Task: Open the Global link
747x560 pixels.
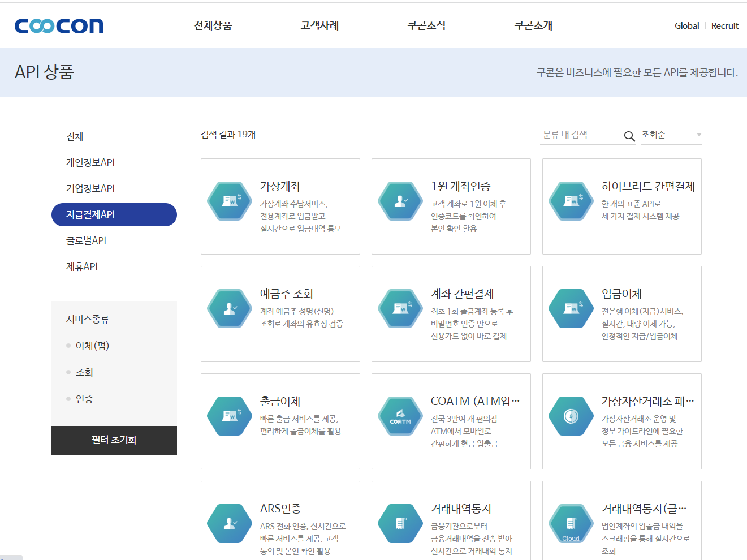Action: click(687, 25)
